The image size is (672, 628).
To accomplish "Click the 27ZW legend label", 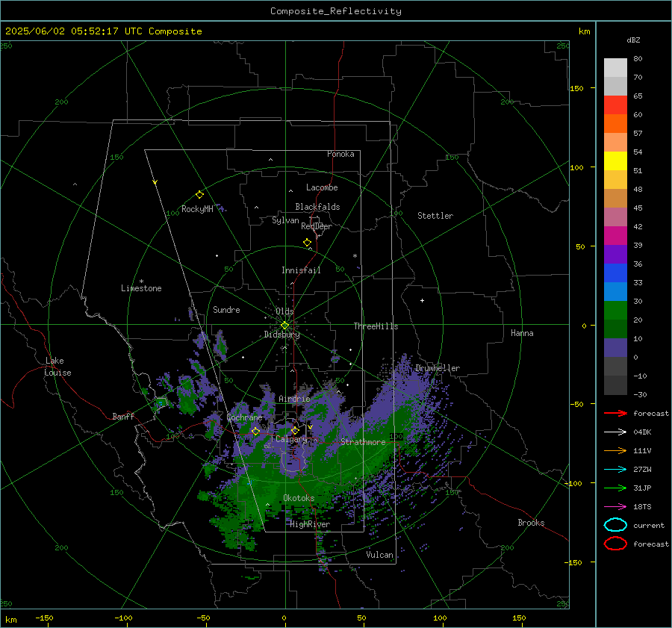I will (x=642, y=470).
